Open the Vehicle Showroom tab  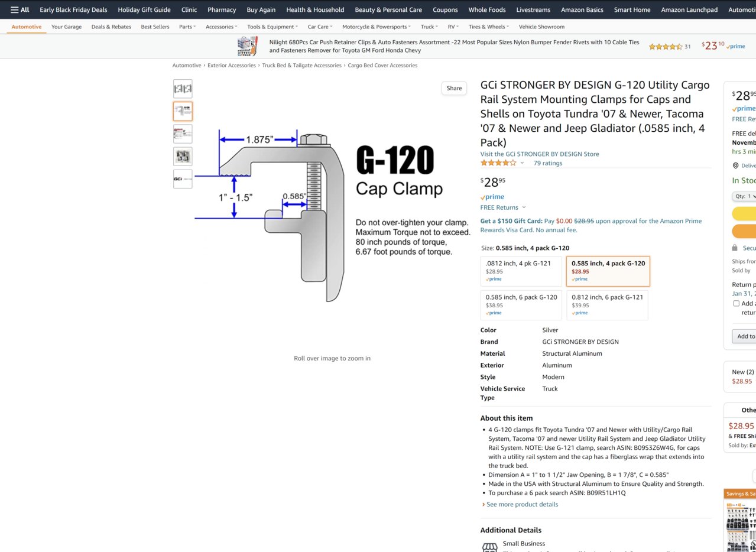point(541,27)
